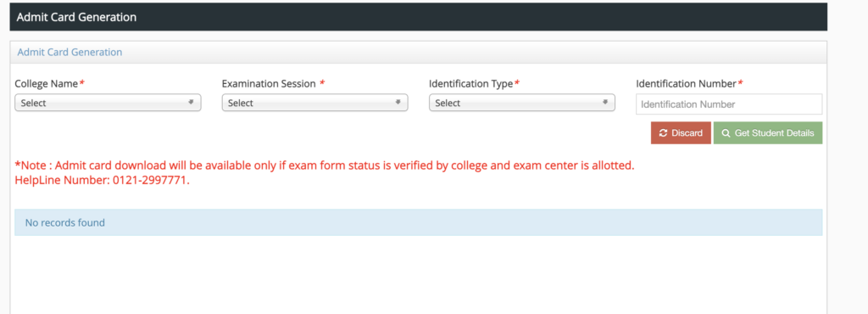Click the Identification Number field label
Screen dimensions: 868x314
coord(689,84)
